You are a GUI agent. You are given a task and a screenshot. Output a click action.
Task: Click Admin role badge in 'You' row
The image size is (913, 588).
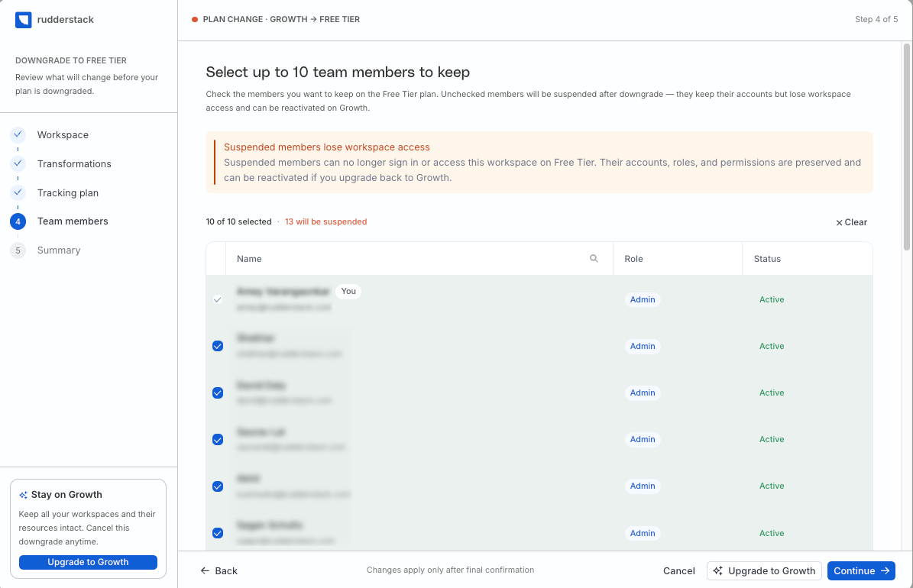[643, 300]
